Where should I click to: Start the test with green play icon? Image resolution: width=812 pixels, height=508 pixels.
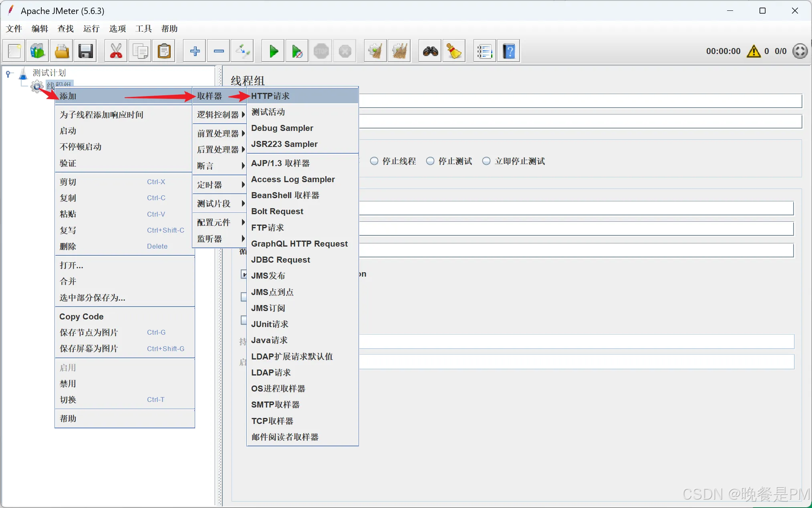click(x=273, y=51)
